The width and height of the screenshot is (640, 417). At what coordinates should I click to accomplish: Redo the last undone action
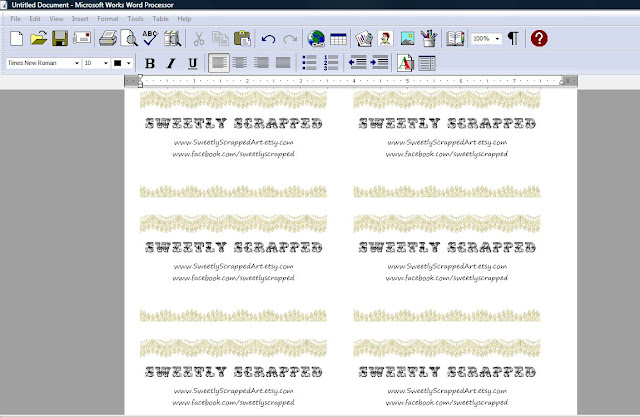290,39
